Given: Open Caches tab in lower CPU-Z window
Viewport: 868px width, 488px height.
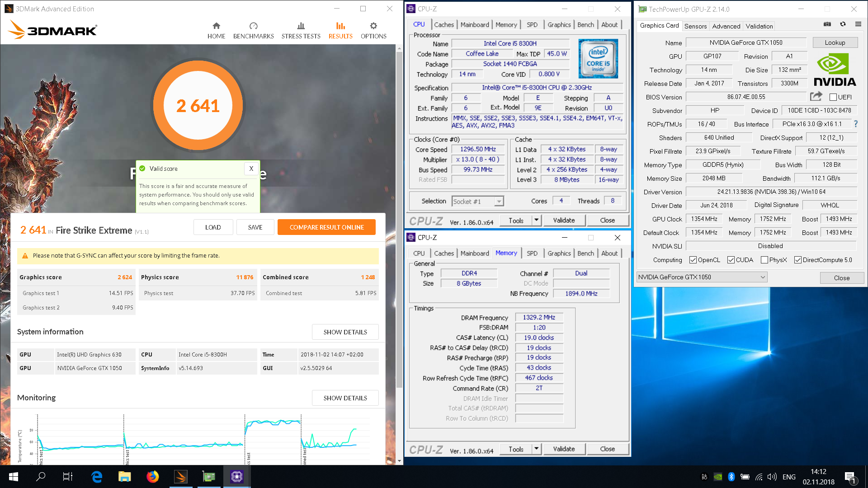Looking at the screenshot, I should (x=444, y=253).
